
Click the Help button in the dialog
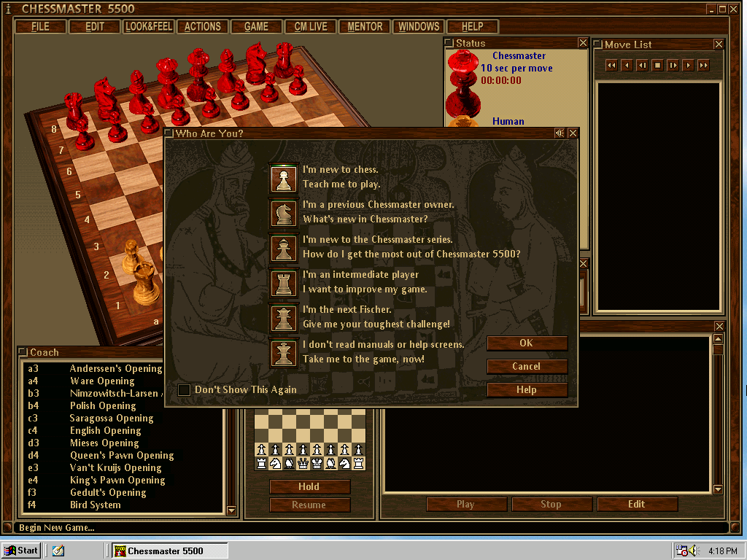click(527, 390)
